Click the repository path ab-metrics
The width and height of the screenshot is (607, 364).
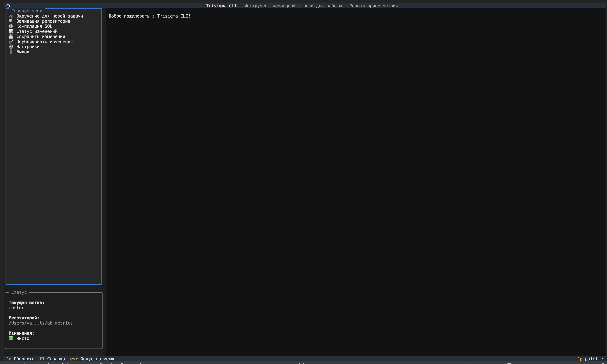(x=41, y=323)
